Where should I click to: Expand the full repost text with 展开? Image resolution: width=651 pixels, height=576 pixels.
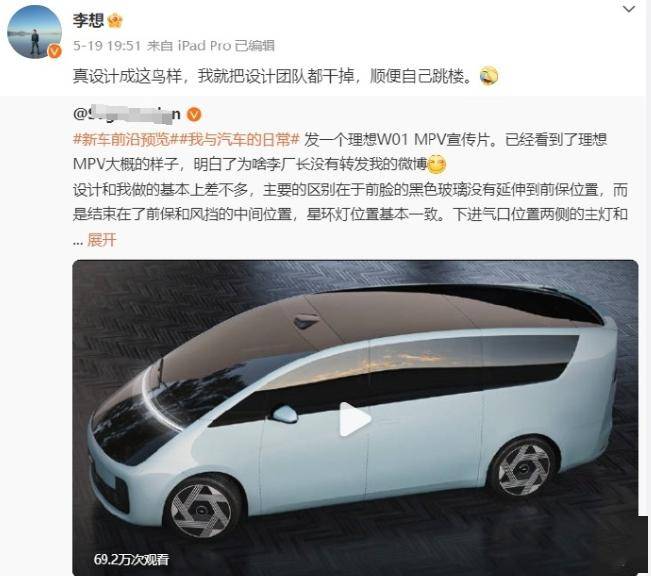pyautogui.click(x=101, y=240)
